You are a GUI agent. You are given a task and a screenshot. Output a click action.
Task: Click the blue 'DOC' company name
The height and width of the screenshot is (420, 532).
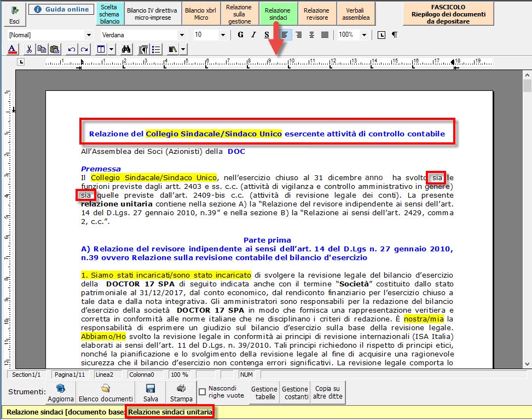click(x=236, y=152)
